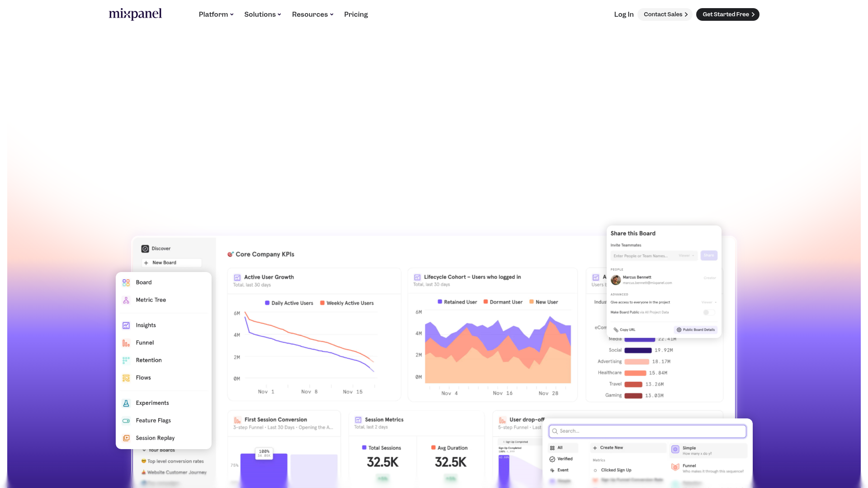Image resolution: width=868 pixels, height=488 pixels.
Task: Open Session Replay in the sidebar
Action: [x=126, y=438]
